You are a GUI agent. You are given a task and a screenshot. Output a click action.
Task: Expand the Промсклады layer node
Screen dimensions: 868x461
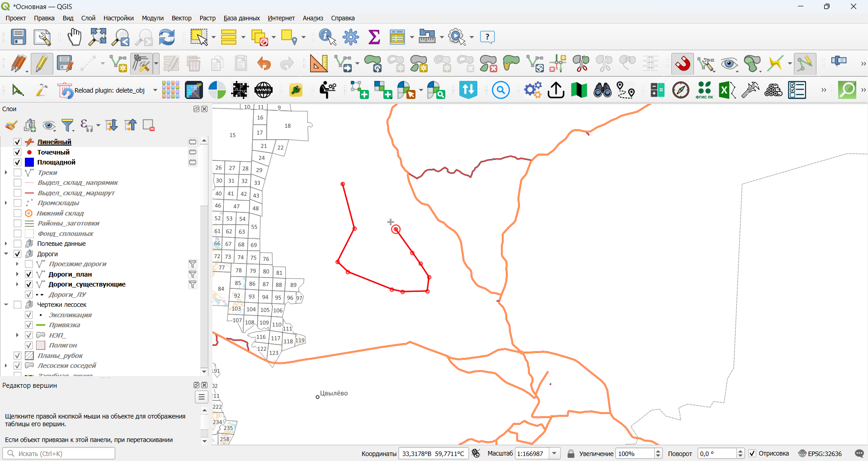6,203
